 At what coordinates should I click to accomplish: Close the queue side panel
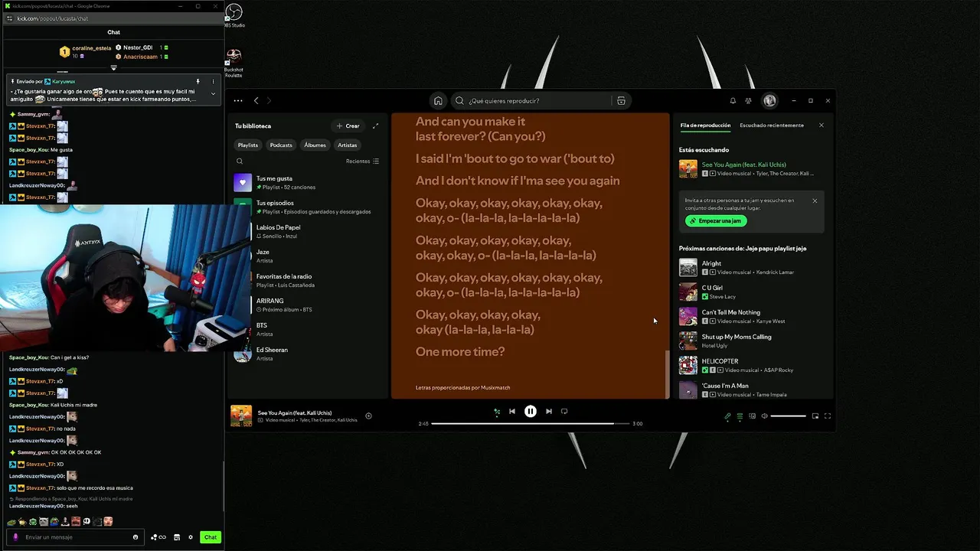(x=822, y=126)
